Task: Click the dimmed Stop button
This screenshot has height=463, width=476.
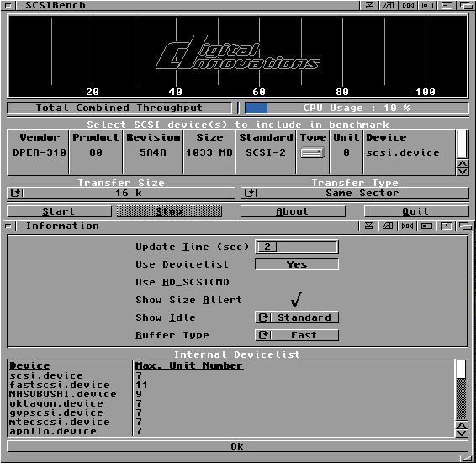Action: [x=169, y=211]
